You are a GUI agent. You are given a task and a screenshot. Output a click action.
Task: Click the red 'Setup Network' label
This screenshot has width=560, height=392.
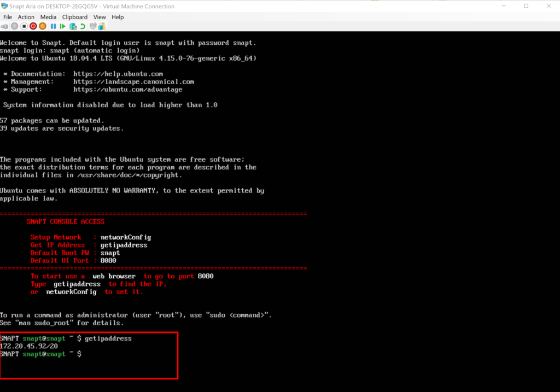[56, 237]
